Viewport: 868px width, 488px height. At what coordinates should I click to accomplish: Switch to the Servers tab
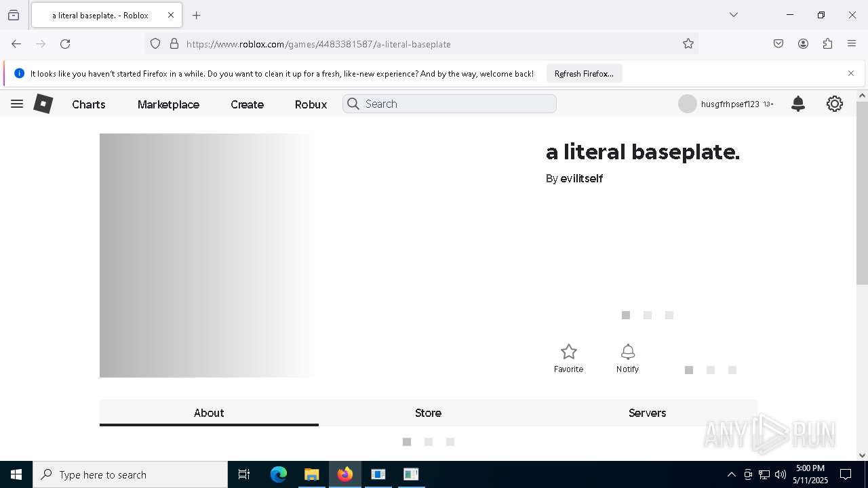click(647, 413)
